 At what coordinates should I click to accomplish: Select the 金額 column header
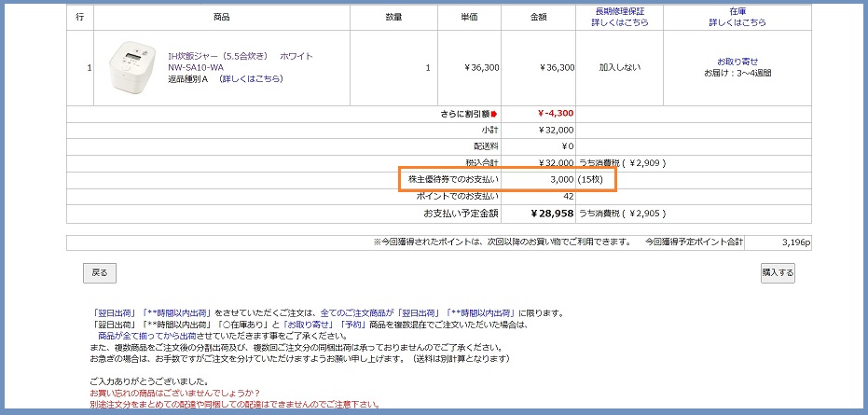click(538, 17)
